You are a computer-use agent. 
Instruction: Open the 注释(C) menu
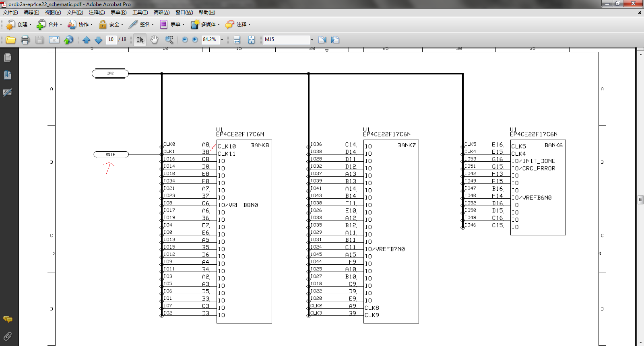point(97,12)
